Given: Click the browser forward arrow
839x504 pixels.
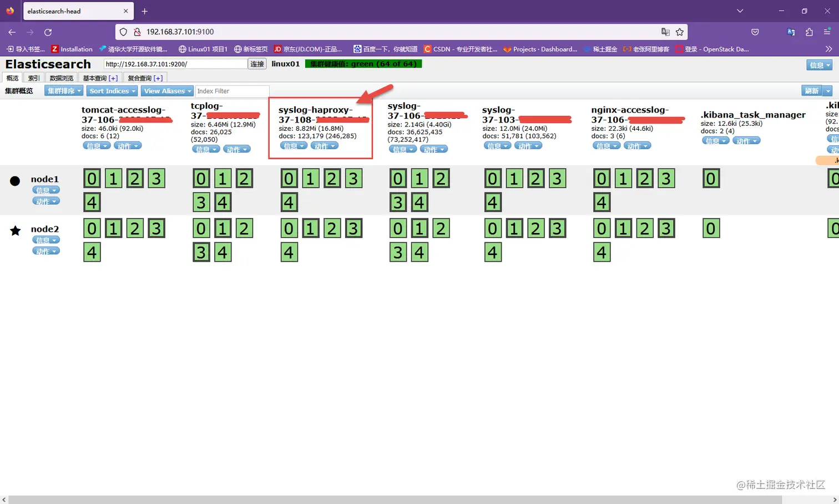Looking at the screenshot, I should pos(30,32).
